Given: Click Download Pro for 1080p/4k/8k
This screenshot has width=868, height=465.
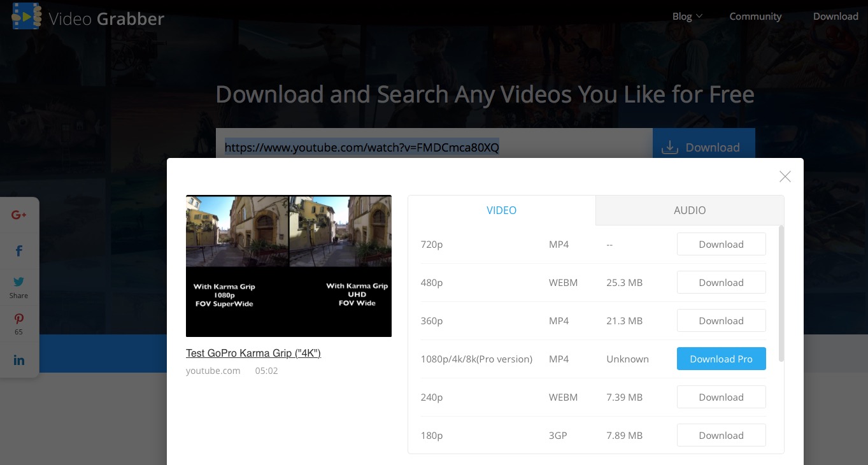Looking at the screenshot, I should tap(721, 359).
